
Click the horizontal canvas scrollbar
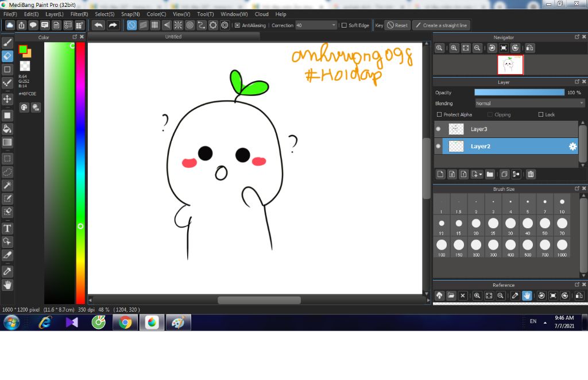tap(259, 300)
